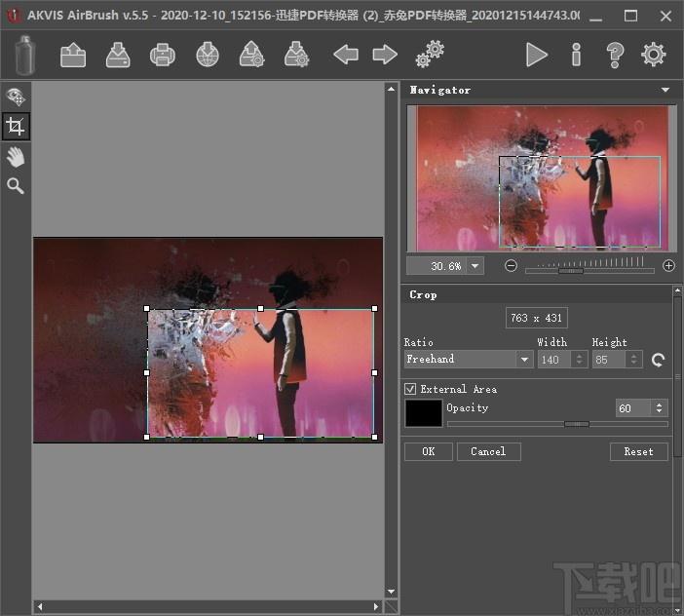Screen dimensions: 684x616
Task: Select the Hand pan tool
Action: coord(16,157)
